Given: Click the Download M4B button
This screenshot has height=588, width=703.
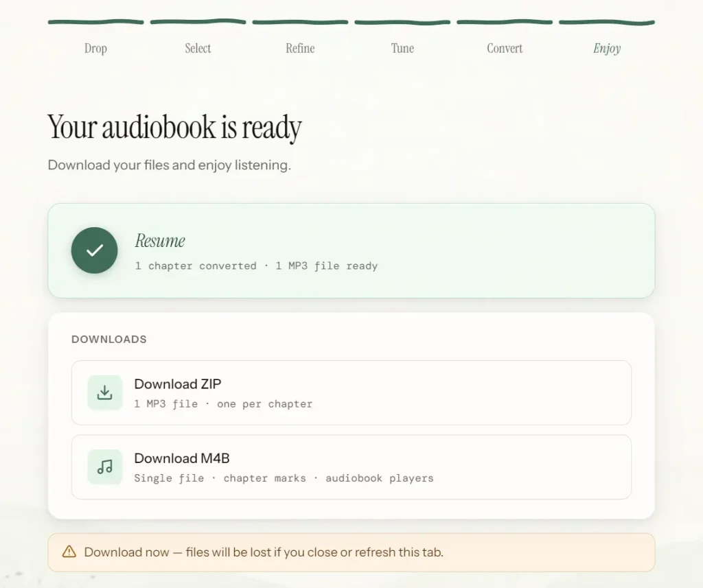Looking at the screenshot, I should [x=351, y=467].
